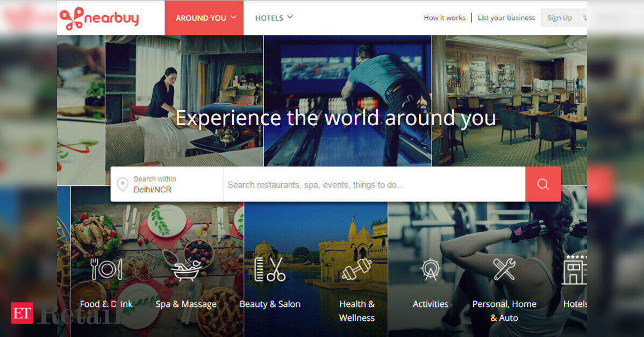Expand the Hotels dropdown chevron
The image size is (644, 337).
pyautogui.click(x=290, y=17)
